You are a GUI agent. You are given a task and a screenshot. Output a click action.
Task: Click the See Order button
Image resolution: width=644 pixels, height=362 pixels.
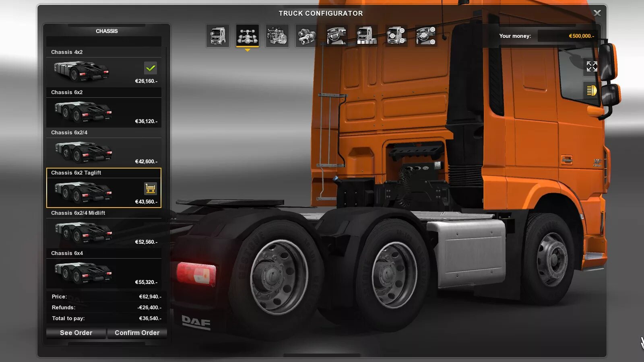[x=76, y=333]
